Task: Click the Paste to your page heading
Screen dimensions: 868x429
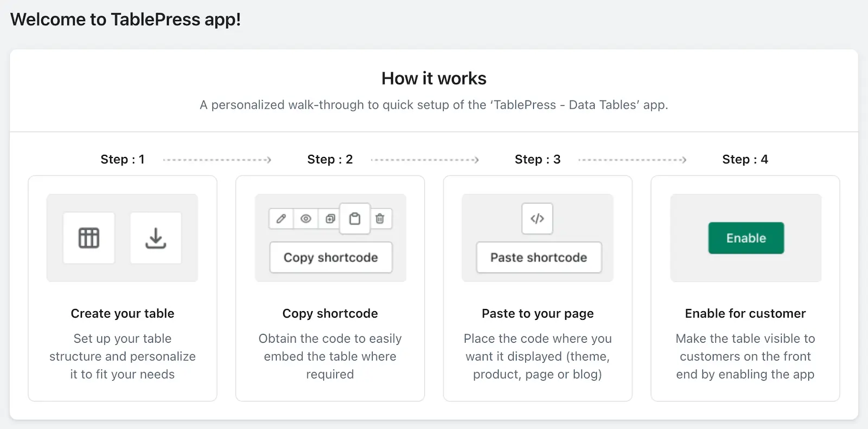Action: click(538, 313)
